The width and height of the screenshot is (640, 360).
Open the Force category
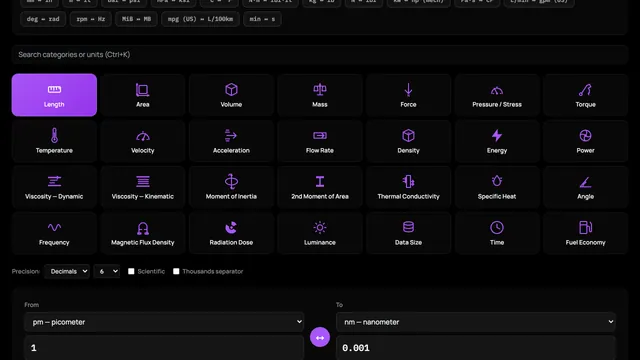(x=408, y=95)
